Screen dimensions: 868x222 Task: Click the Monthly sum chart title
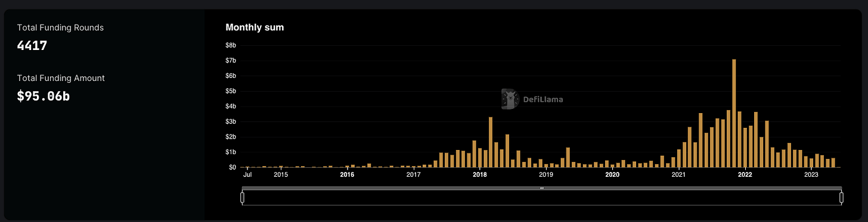[x=255, y=27]
